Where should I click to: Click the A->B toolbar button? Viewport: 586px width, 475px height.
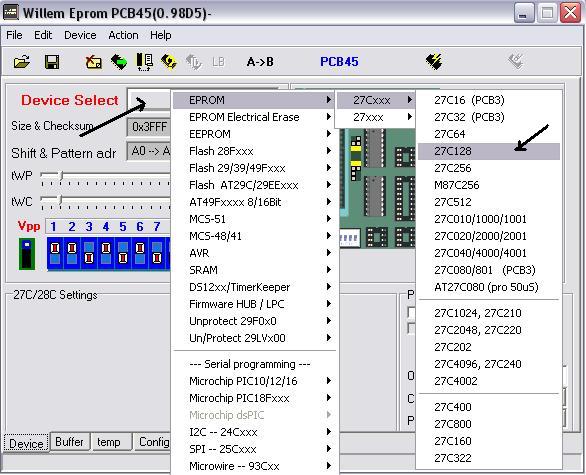[260, 62]
